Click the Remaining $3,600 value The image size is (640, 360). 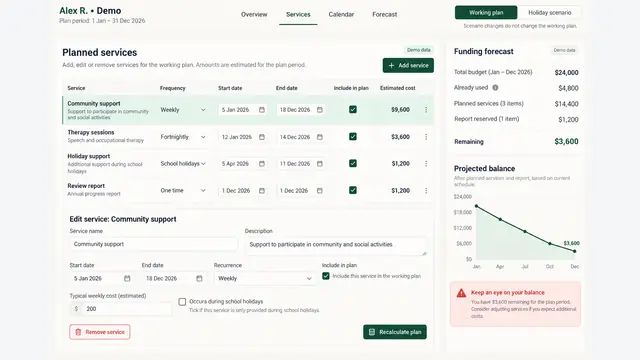coord(566,142)
